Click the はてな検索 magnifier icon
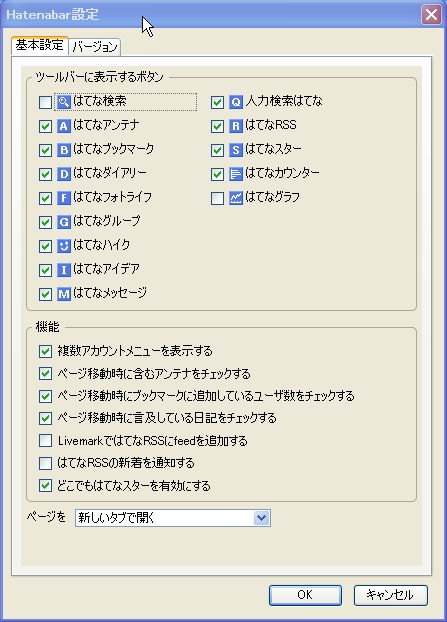This screenshot has height=622, width=447. (63, 102)
